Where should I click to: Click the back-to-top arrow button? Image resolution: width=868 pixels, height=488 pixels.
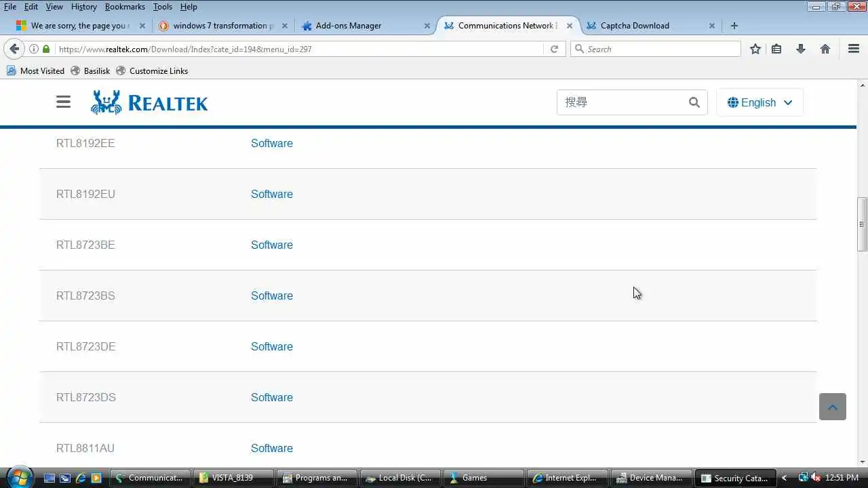point(833,407)
